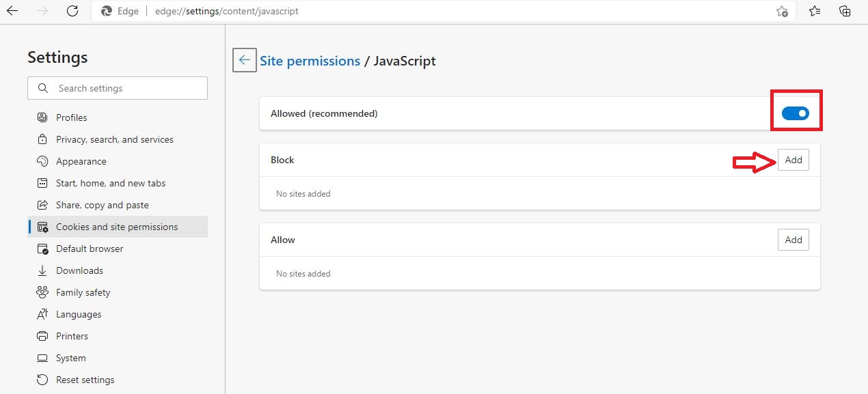Open Reset settings from the sidebar

pyautogui.click(x=43, y=379)
